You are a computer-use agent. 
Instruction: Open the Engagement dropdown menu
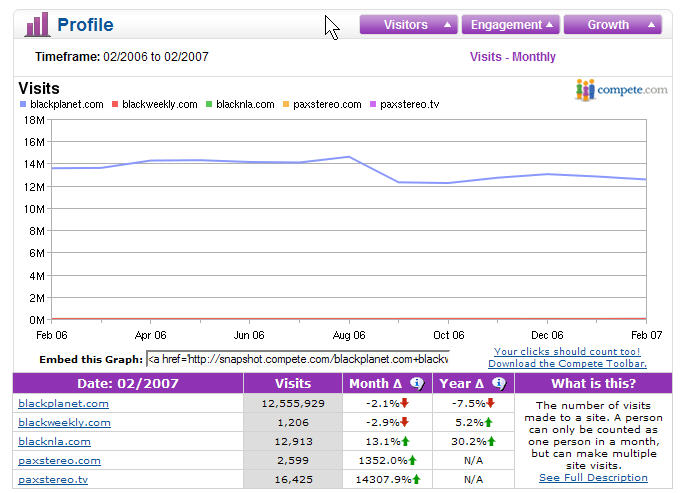[510, 25]
